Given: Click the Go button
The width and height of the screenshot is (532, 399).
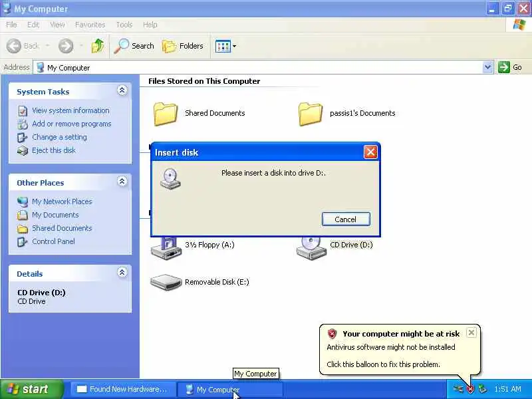Looking at the screenshot, I should tap(510, 67).
